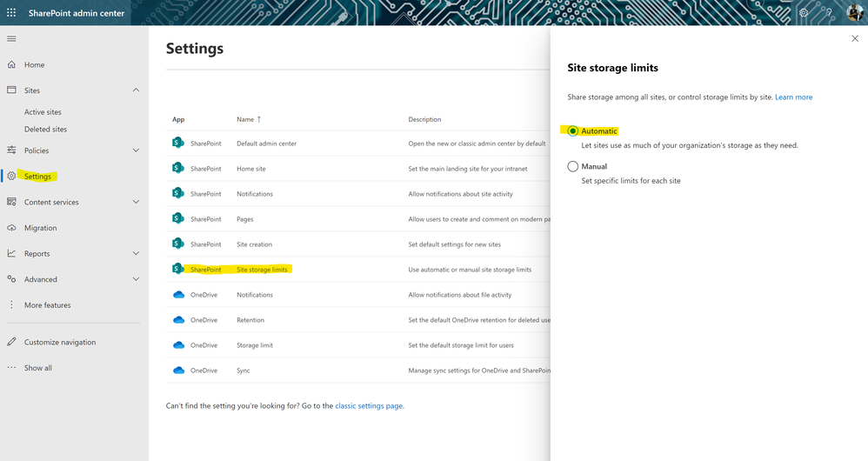Image resolution: width=868 pixels, height=461 pixels.
Task: Click SharePoint icon in Default admin center row
Action: click(177, 143)
